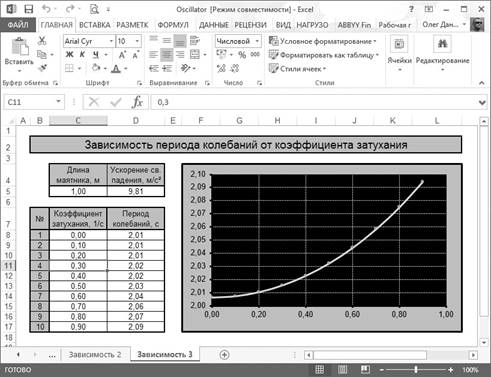Click the increase font size icon
This screenshot has height=377, width=491.
(x=122, y=55)
